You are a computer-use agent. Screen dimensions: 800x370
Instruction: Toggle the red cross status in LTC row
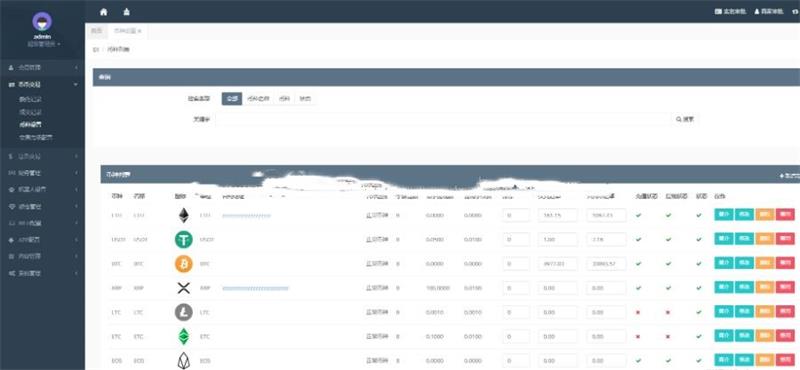pos(638,312)
